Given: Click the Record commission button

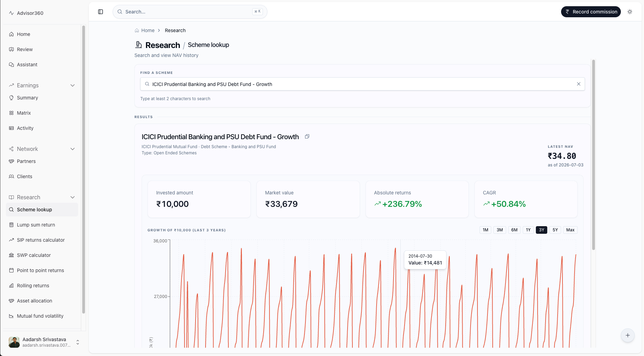Looking at the screenshot, I should 591,12.
